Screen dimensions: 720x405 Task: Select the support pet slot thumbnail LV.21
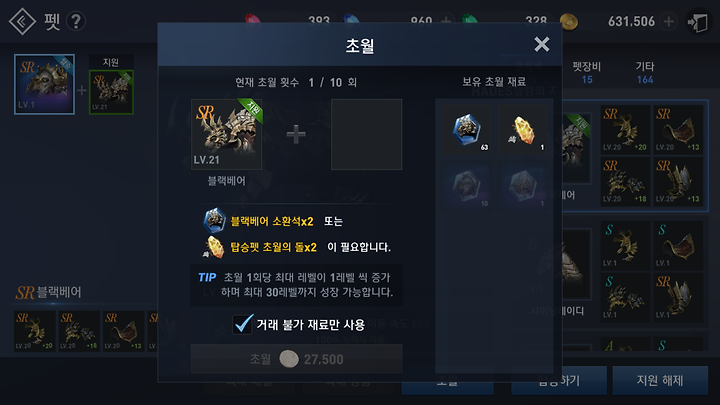[x=112, y=92]
